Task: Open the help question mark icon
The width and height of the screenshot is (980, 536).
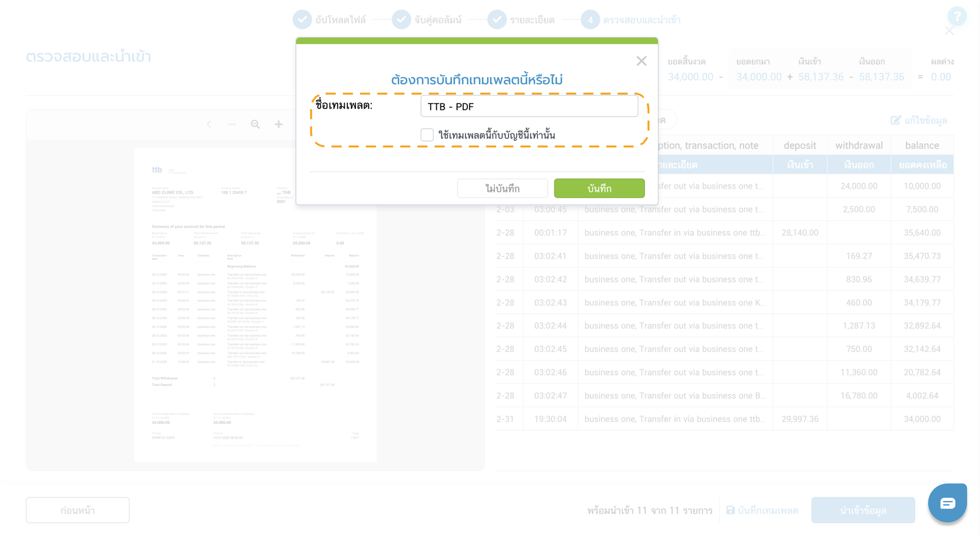Action: pyautogui.click(x=957, y=17)
